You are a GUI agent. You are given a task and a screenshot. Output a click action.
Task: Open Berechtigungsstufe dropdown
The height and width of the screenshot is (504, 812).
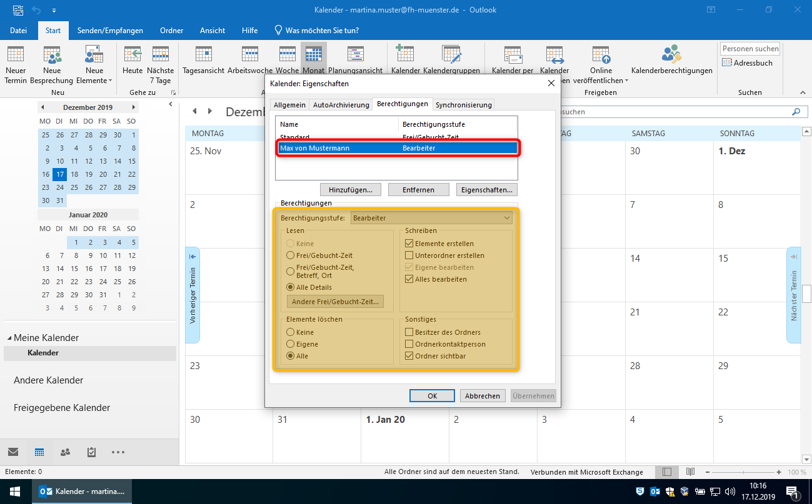(432, 218)
